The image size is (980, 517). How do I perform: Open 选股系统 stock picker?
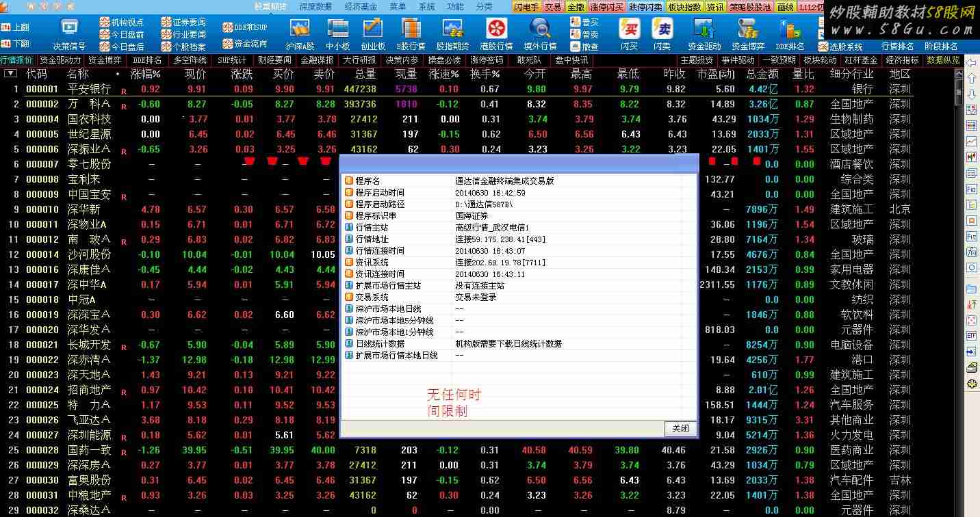point(839,47)
